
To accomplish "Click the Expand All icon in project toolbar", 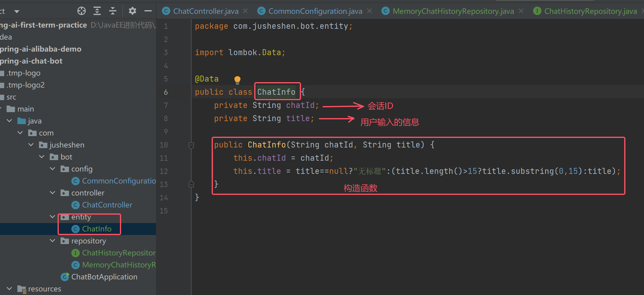I will (97, 11).
